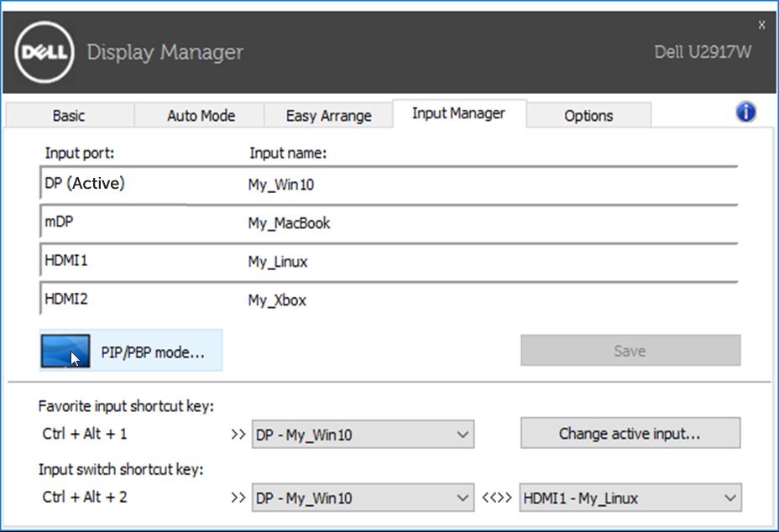Viewport: 779px width, 532px height.
Task: Open the HDMI1 - My_Linux dropdown
Action: pyautogui.click(x=630, y=498)
